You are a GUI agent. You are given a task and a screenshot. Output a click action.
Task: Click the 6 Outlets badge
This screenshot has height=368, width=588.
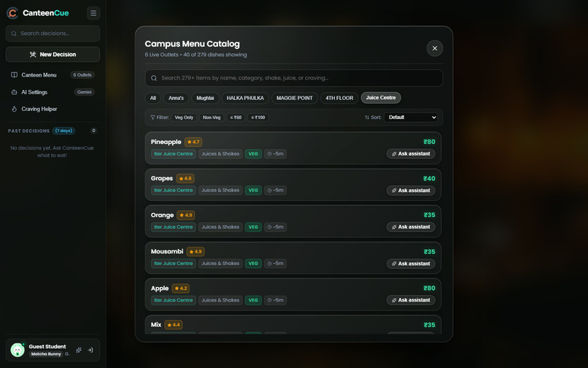coord(82,75)
